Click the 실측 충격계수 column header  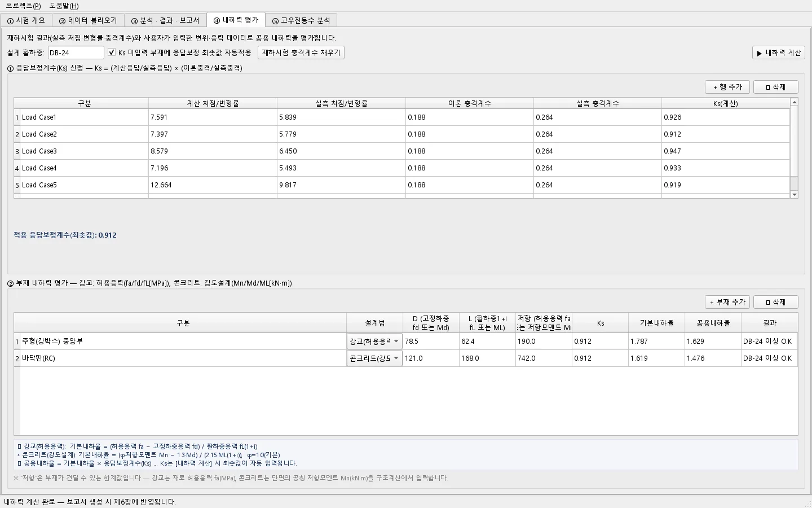coord(598,103)
